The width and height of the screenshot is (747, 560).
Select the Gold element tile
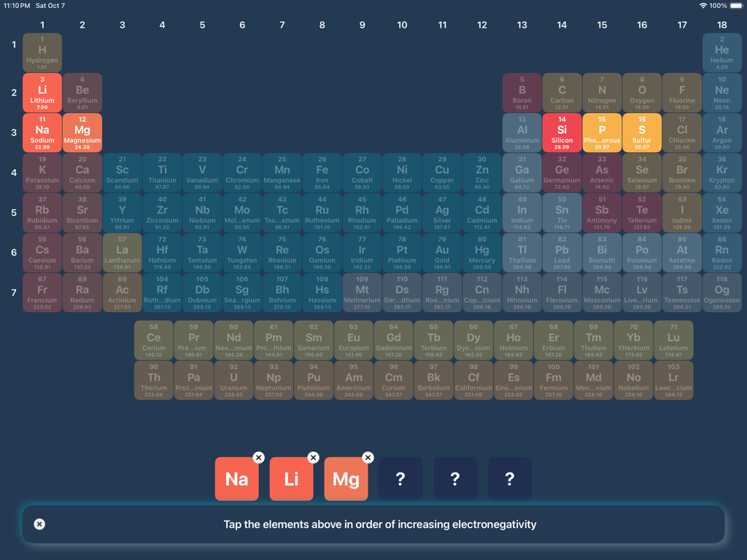(x=441, y=252)
